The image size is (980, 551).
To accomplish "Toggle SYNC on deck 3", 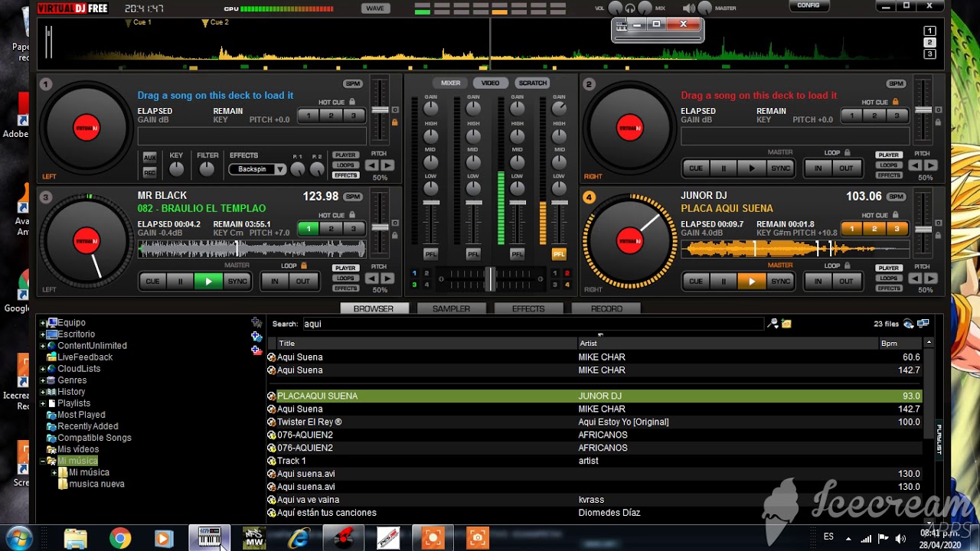I will pyautogui.click(x=237, y=281).
